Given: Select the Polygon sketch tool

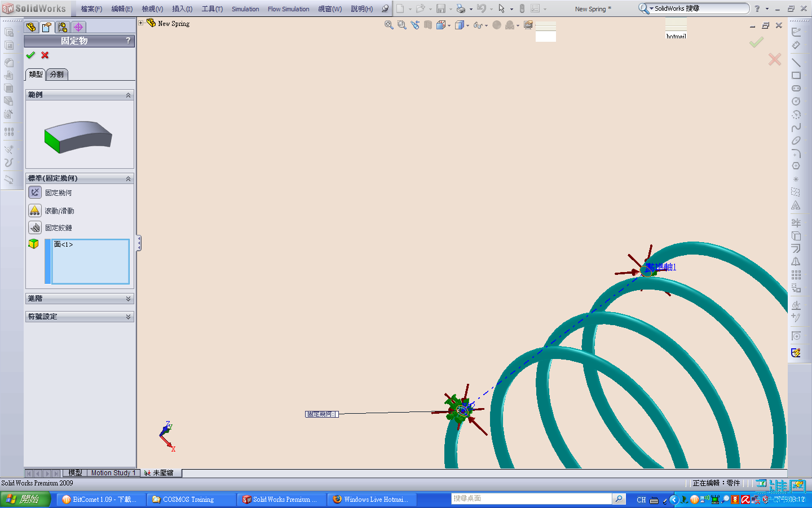Looking at the screenshot, I should 796,166.
